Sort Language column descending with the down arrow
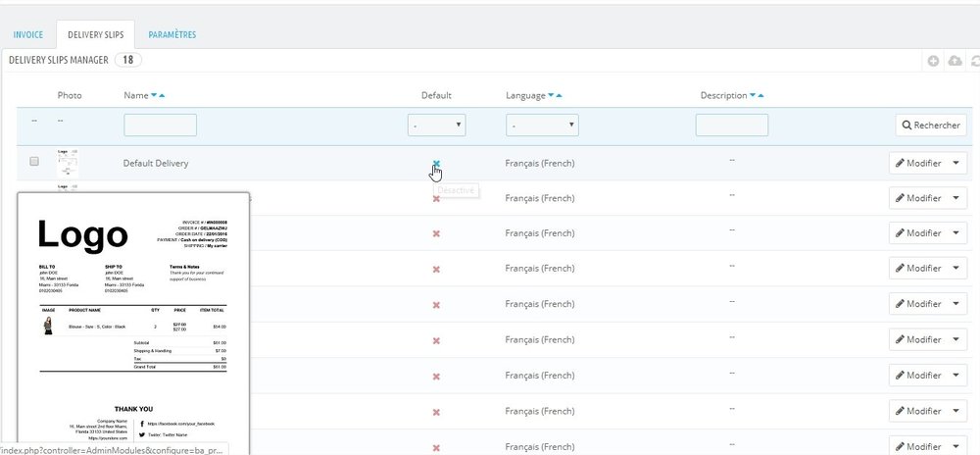The width and height of the screenshot is (980, 455). pos(551,96)
